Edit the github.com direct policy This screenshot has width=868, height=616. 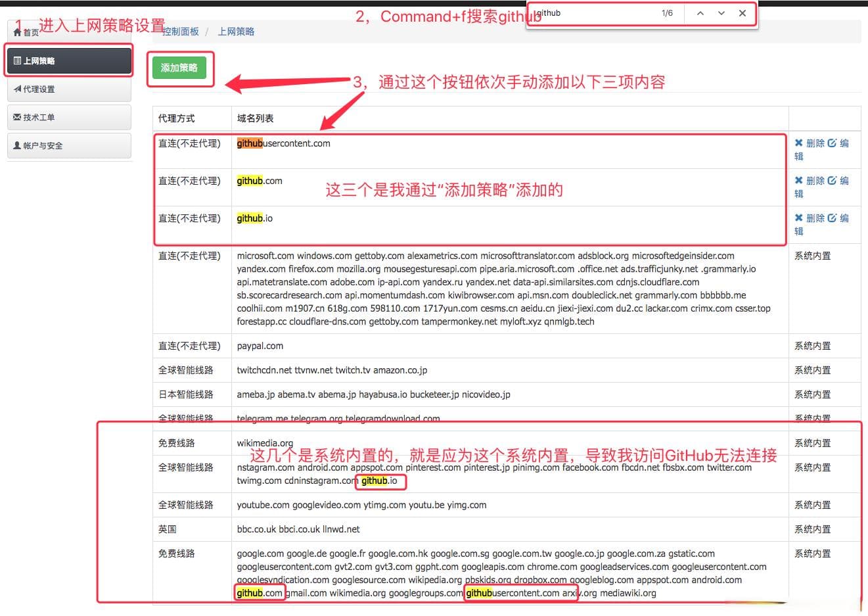tap(838, 181)
